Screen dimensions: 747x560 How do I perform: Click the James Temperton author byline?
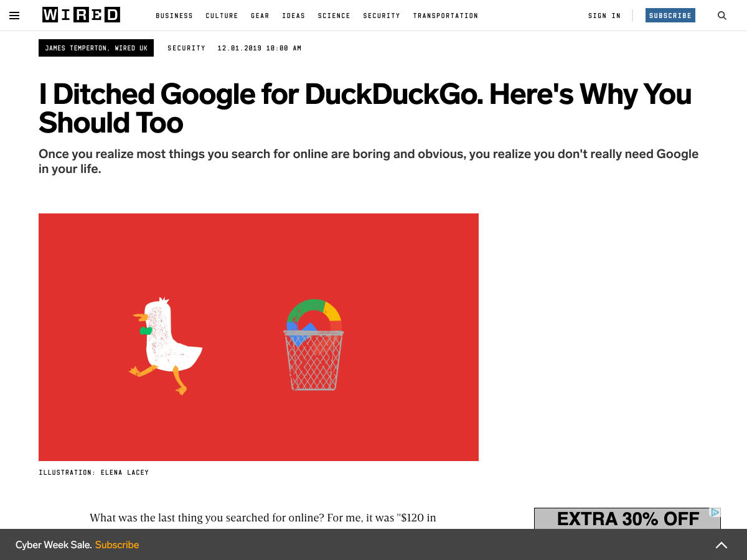coord(96,48)
